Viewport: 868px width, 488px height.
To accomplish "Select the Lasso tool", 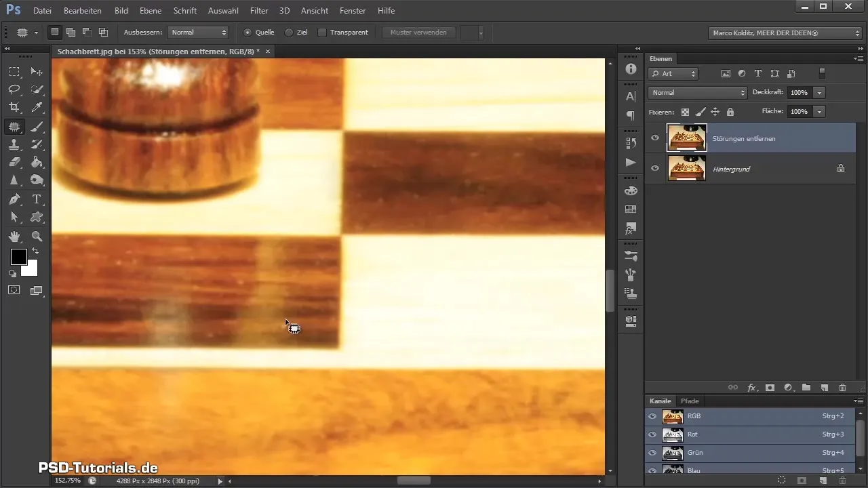I will coord(14,89).
